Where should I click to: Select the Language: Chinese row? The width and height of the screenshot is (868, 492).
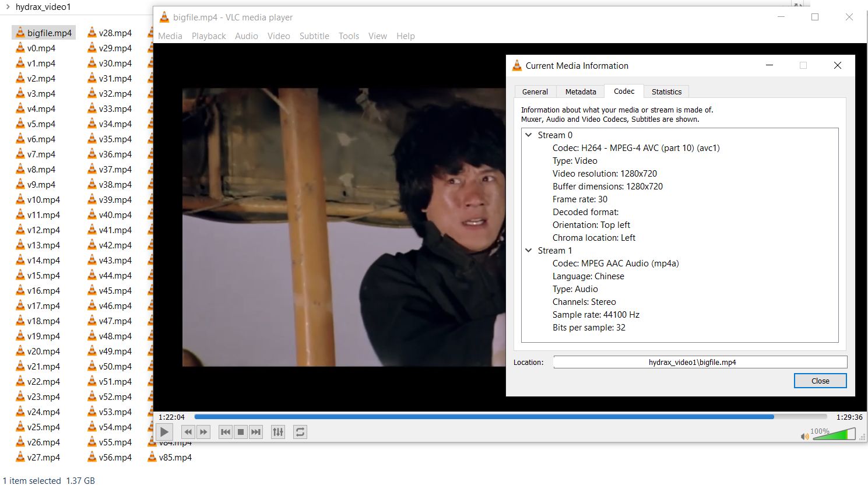tap(588, 276)
